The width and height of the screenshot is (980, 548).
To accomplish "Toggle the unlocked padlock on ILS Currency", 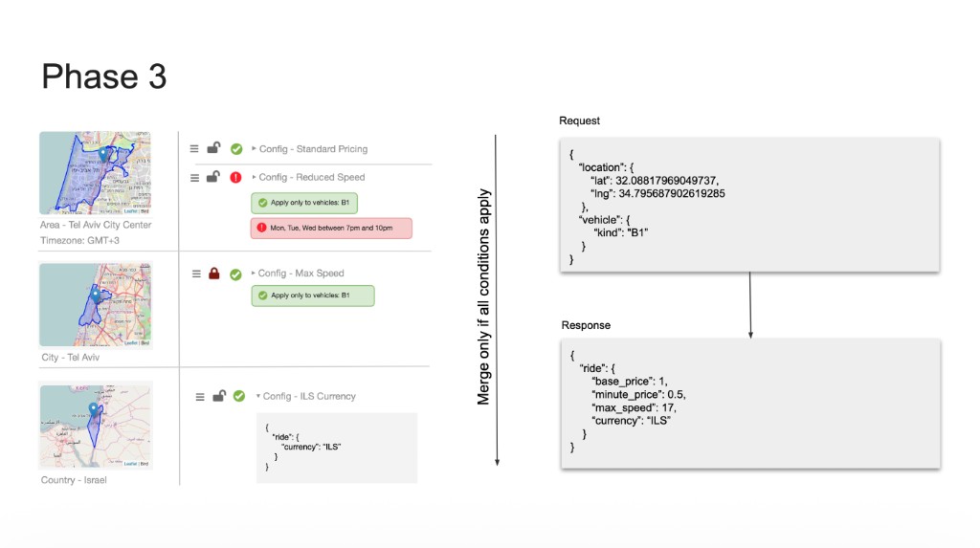I will point(219,396).
